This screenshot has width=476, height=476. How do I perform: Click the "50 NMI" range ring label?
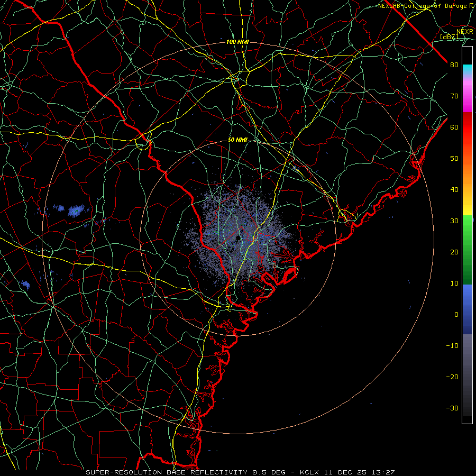coord(237,140)
